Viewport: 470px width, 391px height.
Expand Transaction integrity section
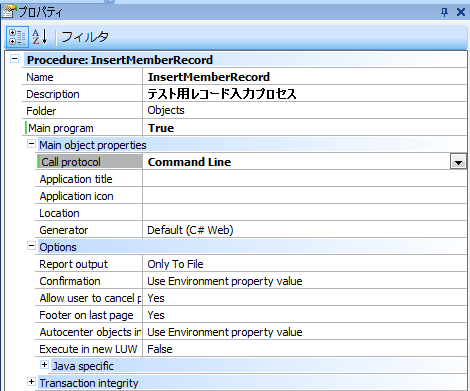click(31, 382)
